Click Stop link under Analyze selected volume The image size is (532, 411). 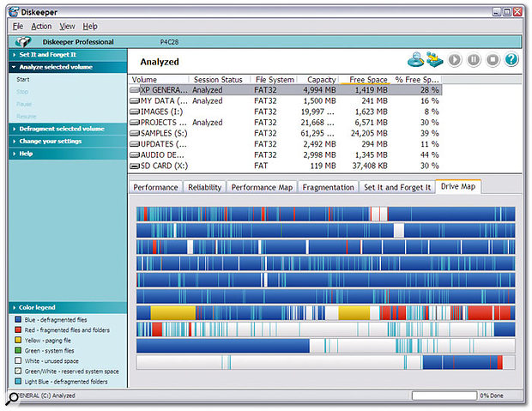click(22, 92)
